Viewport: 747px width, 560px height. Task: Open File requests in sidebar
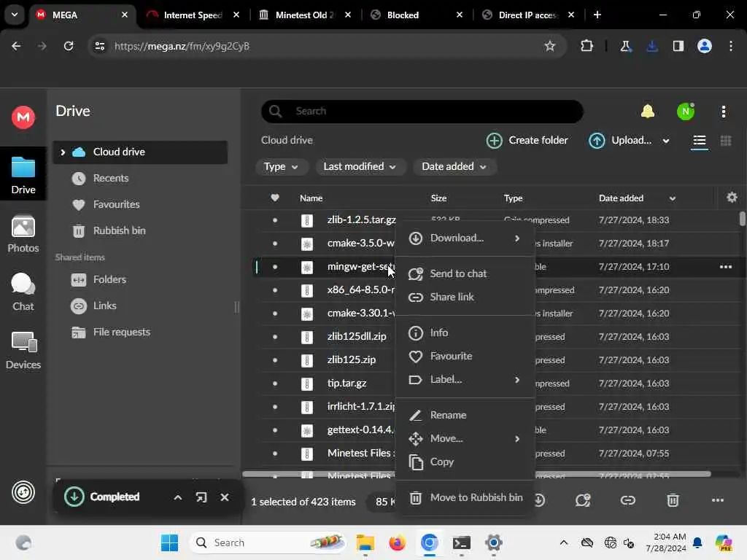coord(140,332)
